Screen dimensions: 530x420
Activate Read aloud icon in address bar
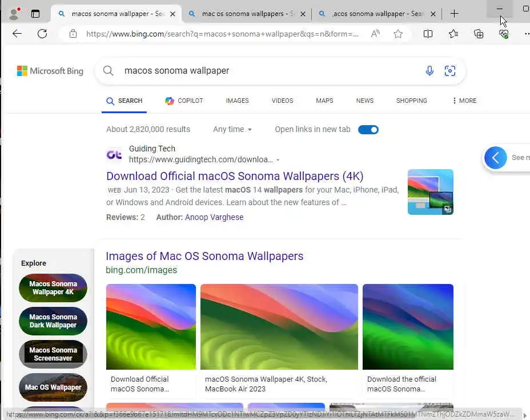375,34
